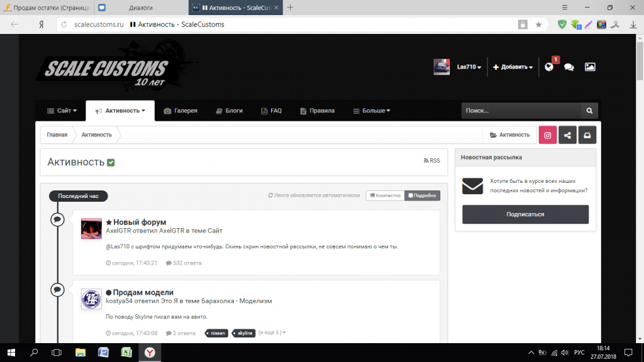Open the Галерея menu item
This screenshot has height=362, width=644.
(180, 111)
